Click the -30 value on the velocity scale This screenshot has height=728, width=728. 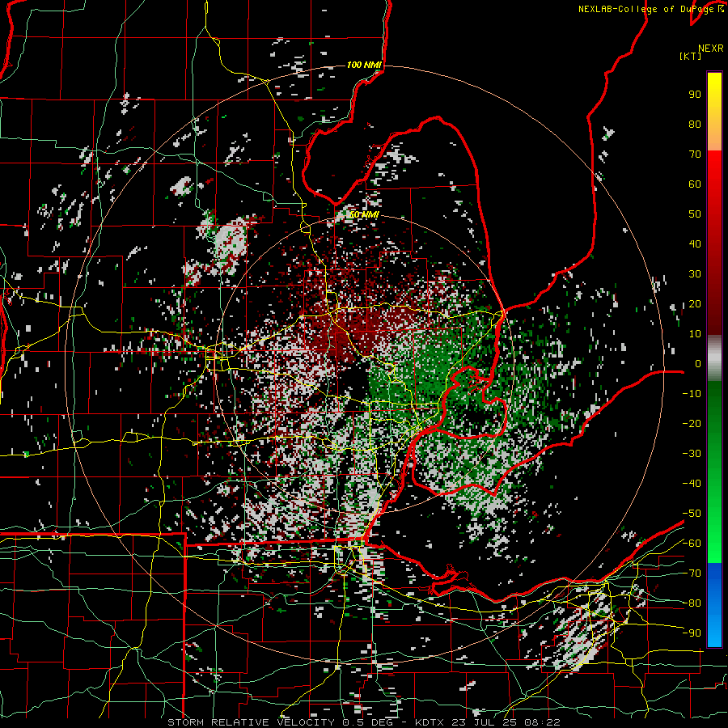[692, 454]
